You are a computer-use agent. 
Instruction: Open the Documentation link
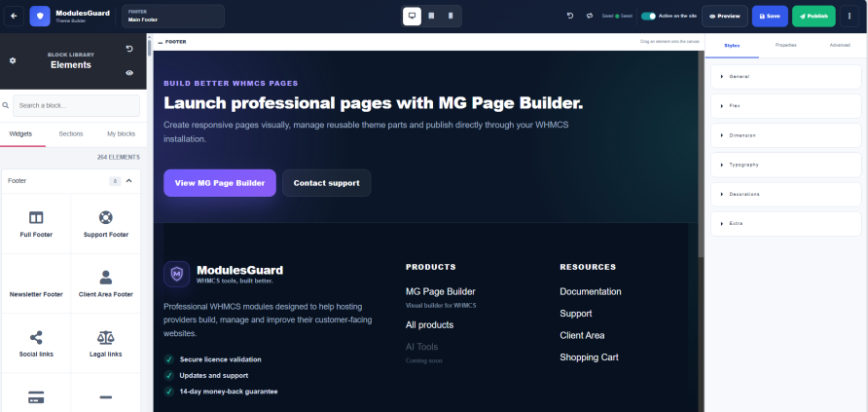click(591, 292)
